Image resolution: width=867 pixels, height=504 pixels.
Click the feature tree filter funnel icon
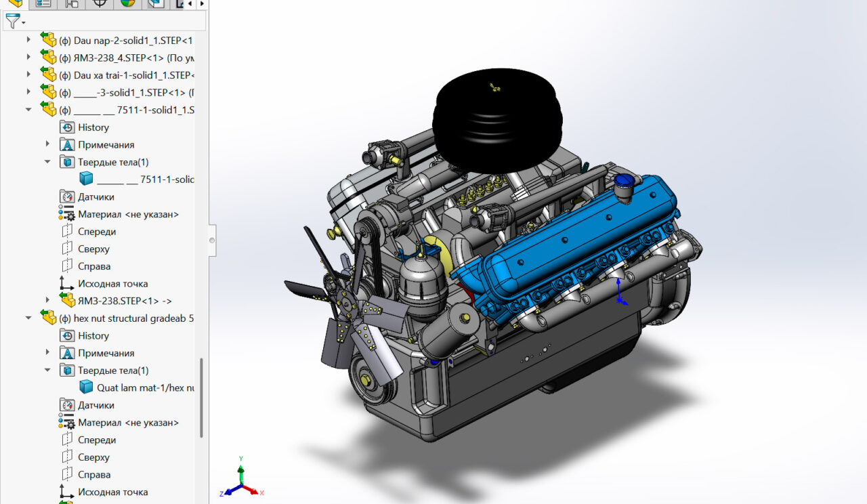[x=13, y=21]
